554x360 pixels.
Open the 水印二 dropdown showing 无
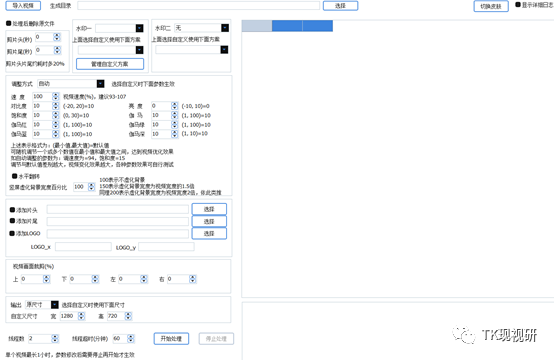coord(225,28)
